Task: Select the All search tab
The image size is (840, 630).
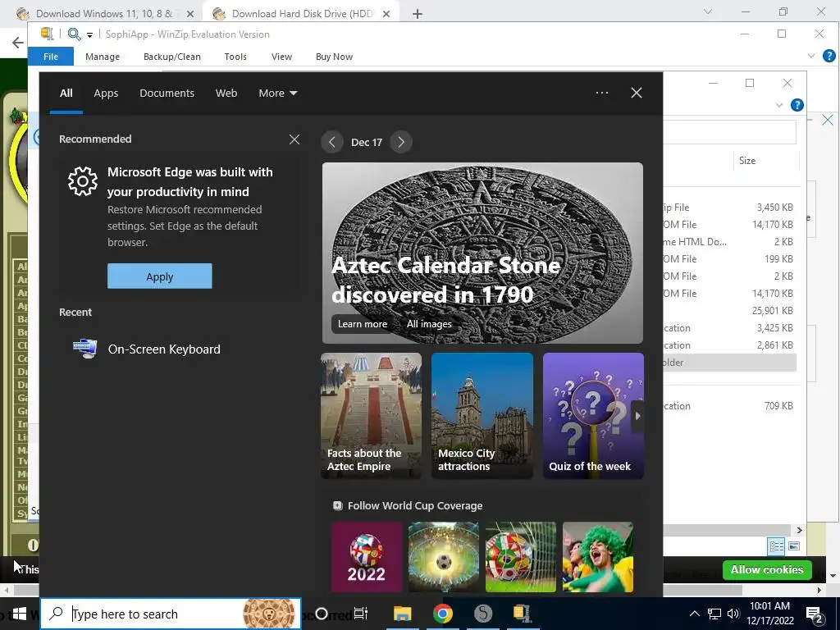Action: click(66, 94)
